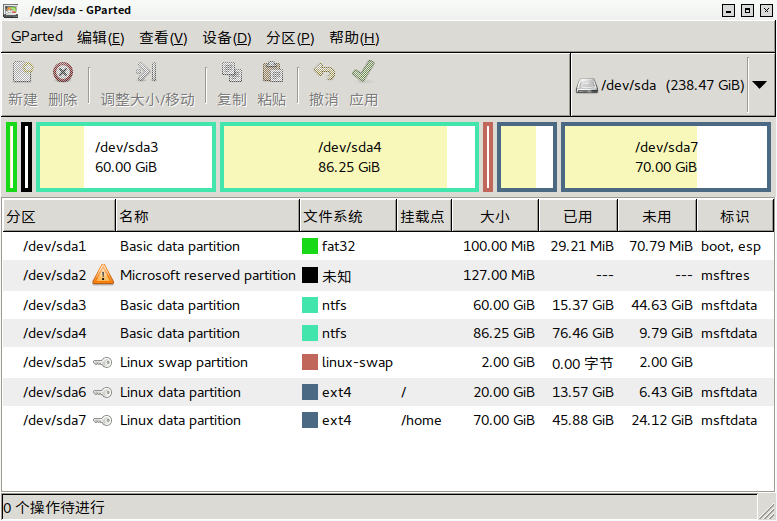Click the Undo (撤消) toolbar icon
Screen dimensions: 777x521
[324, 72]
